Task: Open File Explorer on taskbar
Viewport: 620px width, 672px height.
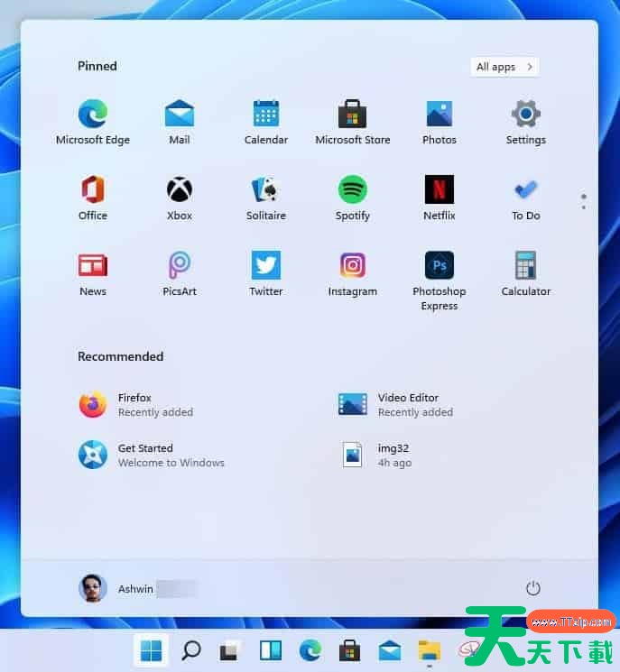Action: pos(430,651)
